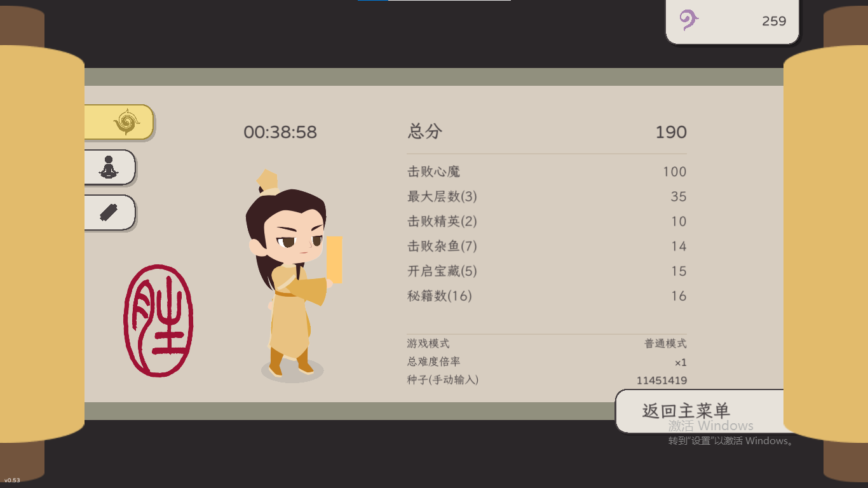Click the 总分 total score label
The width and height of the screenshot is (868, 488).
(425, 132)
